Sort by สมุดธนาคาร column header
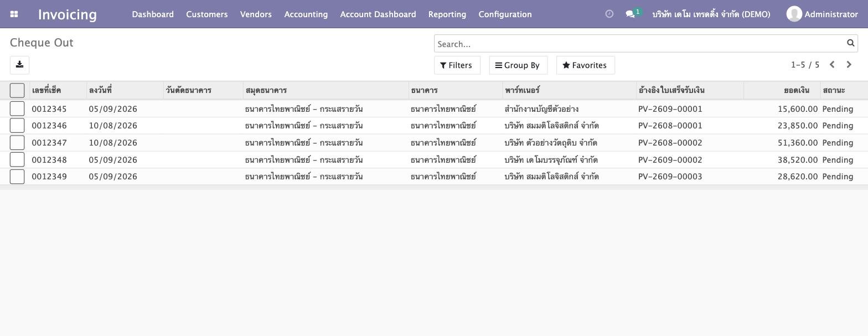 click(x=326, y=90)
